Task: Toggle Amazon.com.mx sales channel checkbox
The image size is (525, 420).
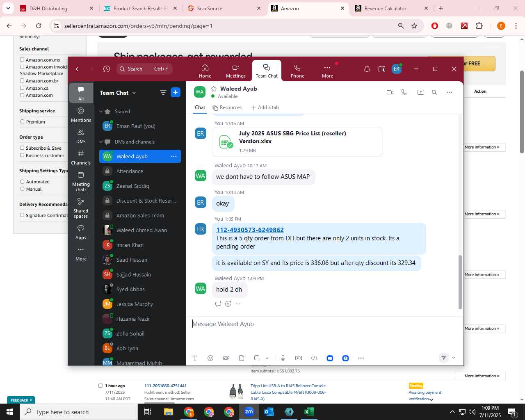Action: tap(22, 59)
